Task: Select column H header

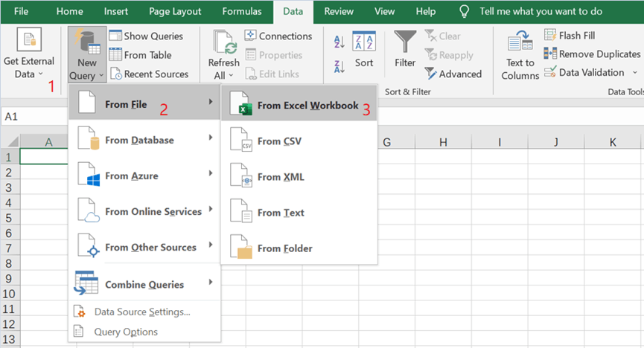Action: coord(443,142)
